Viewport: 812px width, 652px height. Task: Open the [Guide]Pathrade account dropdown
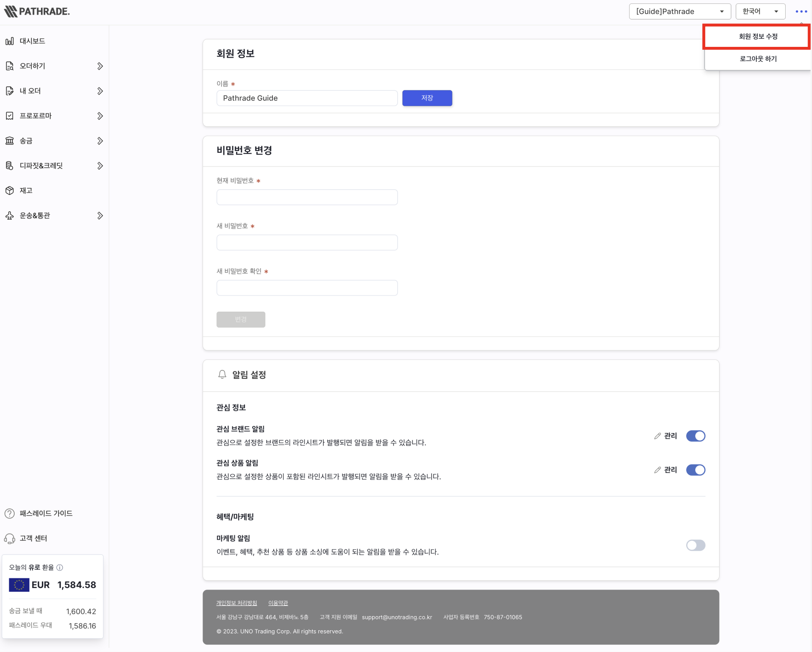pos(680,12)
